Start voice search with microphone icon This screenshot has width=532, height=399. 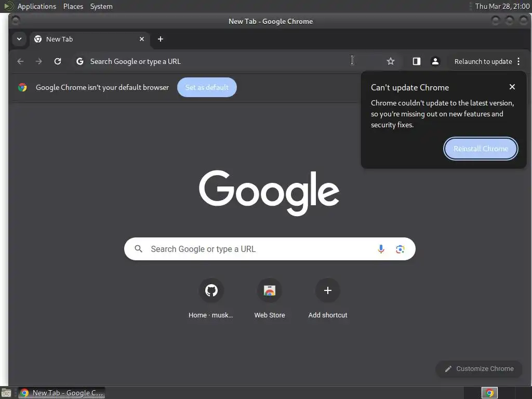tap(381, 249)
